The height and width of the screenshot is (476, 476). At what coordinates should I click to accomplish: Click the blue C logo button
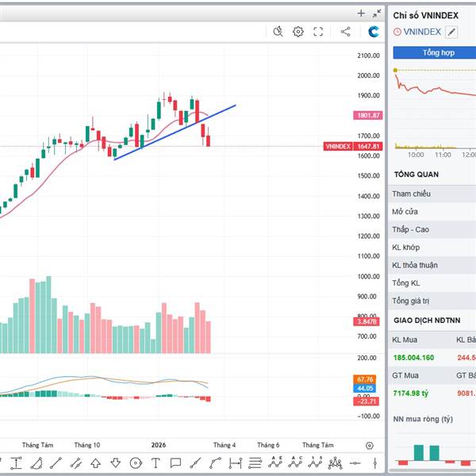(x=374, y=32)
